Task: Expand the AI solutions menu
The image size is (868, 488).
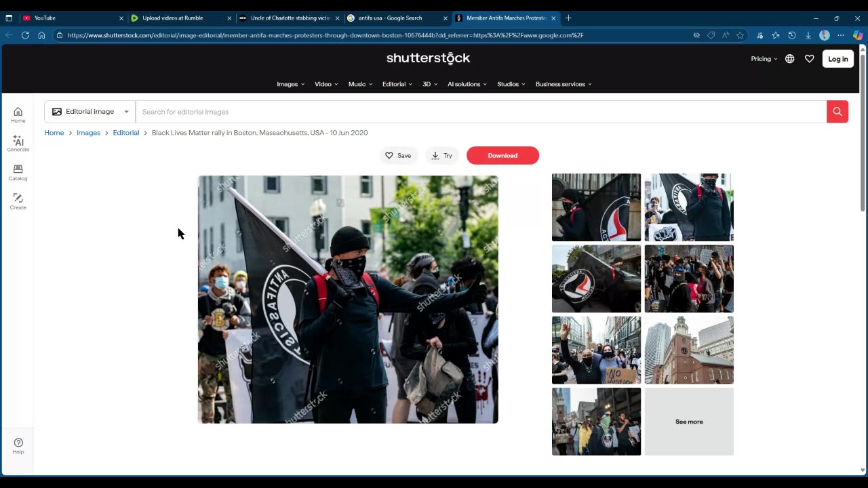Action: click(468, 84)
